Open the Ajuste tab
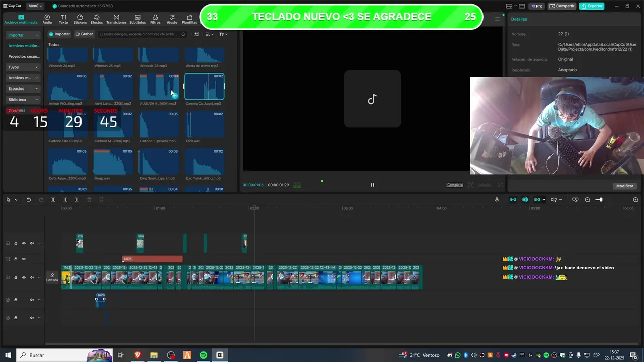 click(x=172, y=19)
